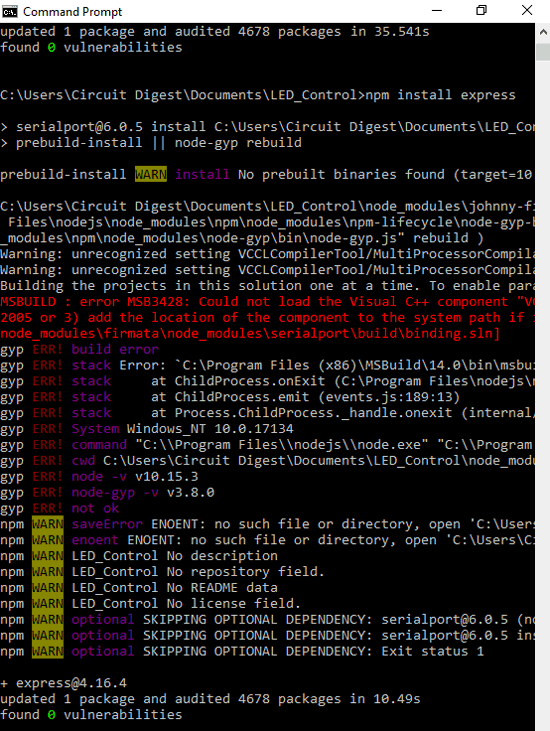Screen dimensions: 550x731
Task: Click the first 'found 0 vulnerabilities' line
Action: 91,48
